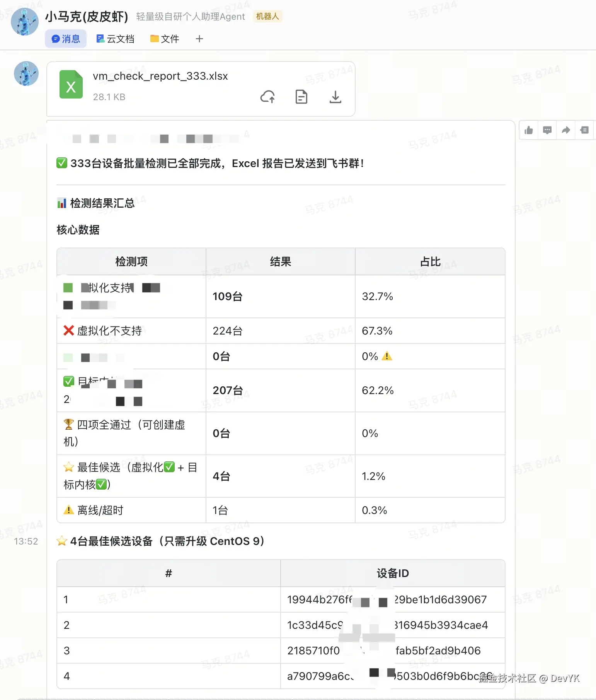Click the 四项全通过 row label

click(124, 433)
